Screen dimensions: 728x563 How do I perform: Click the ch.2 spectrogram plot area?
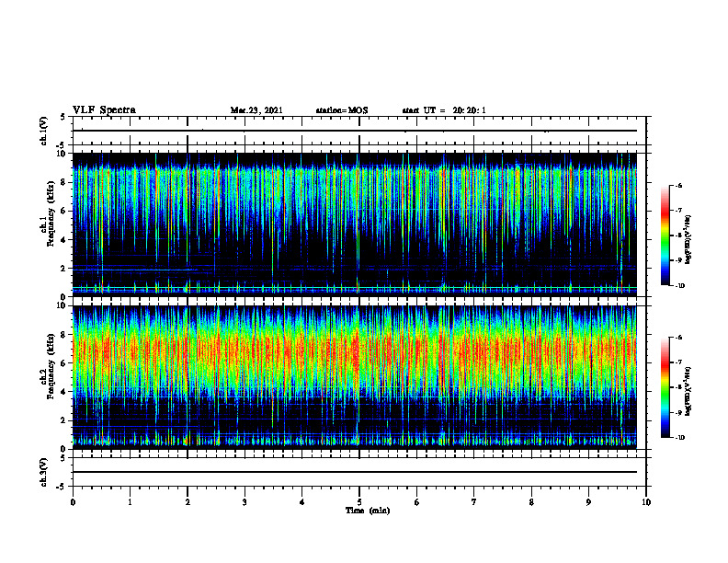click(355, 377)
